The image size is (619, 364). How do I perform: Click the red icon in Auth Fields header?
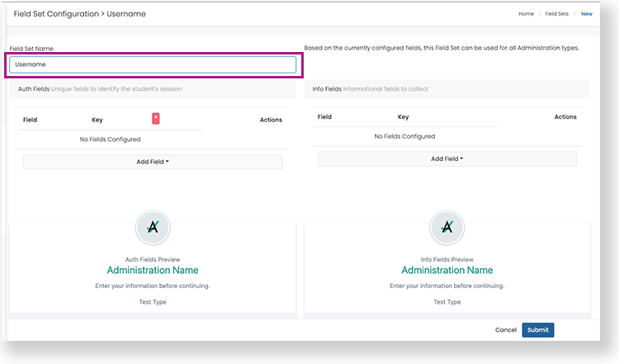(155, 118)
